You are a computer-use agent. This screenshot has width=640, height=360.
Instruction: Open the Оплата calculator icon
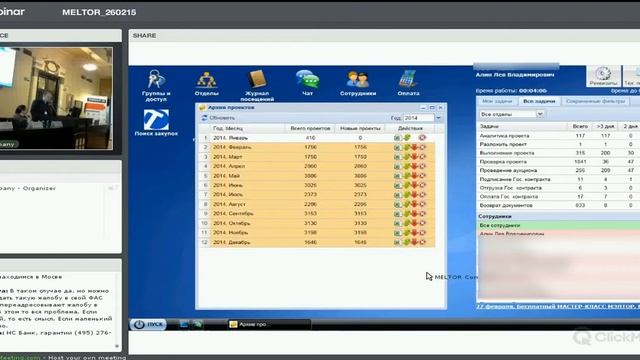[x=408, y=83]
